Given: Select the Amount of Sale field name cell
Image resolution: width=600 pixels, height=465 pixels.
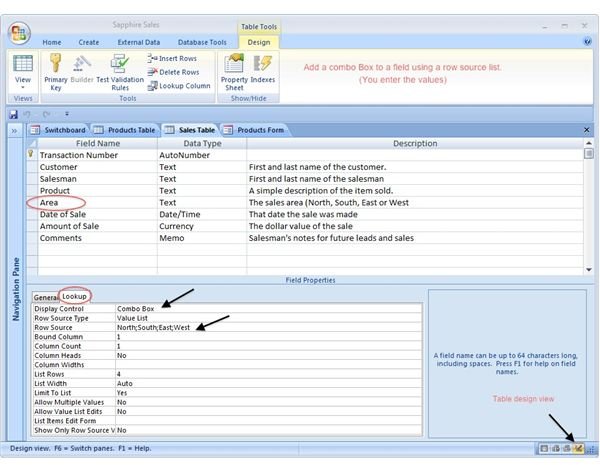Looking at the screenshot, I should coord(98,226).
